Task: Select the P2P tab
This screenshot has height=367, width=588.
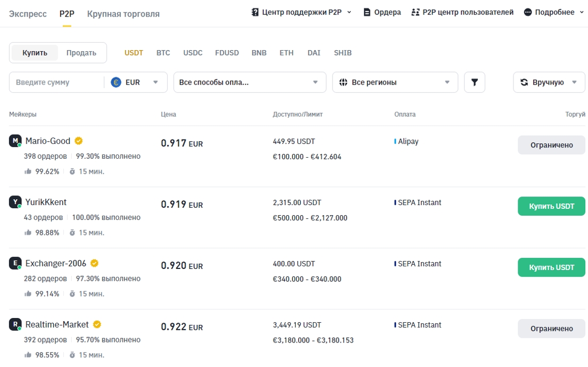Action: [x=67, y=14]
